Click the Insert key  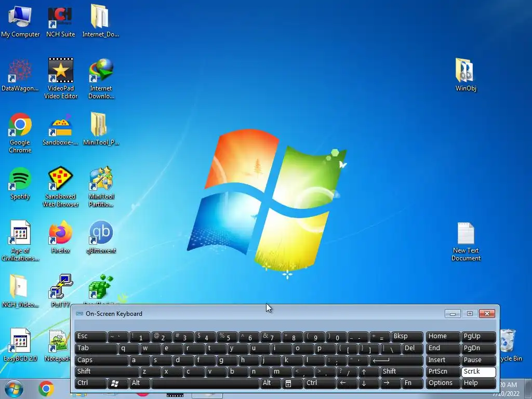443,360
